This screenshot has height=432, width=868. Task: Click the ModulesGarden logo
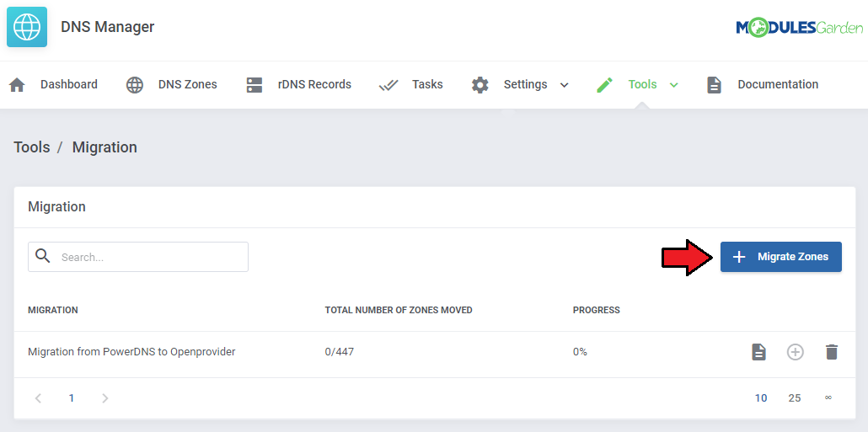click(x=800, y=27)
